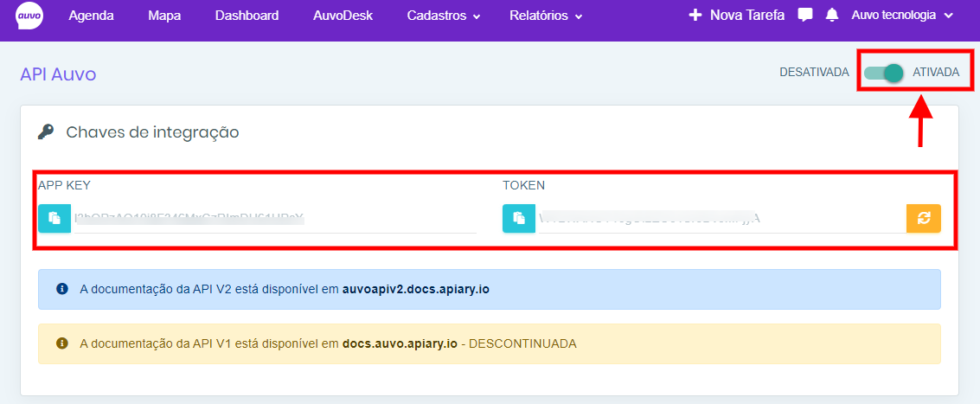
Task: Open the auvoapiv2.docs.apiary.io documentation link
Action: point(416,289)
